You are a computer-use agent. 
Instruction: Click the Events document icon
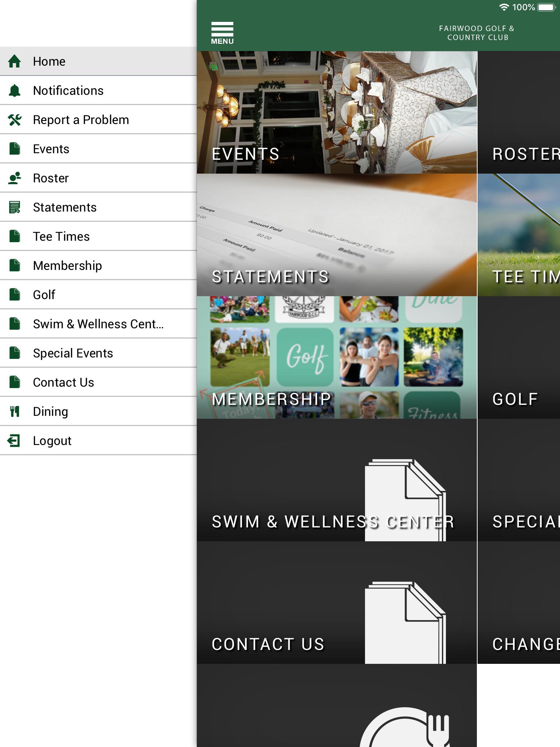coord(15,149)
